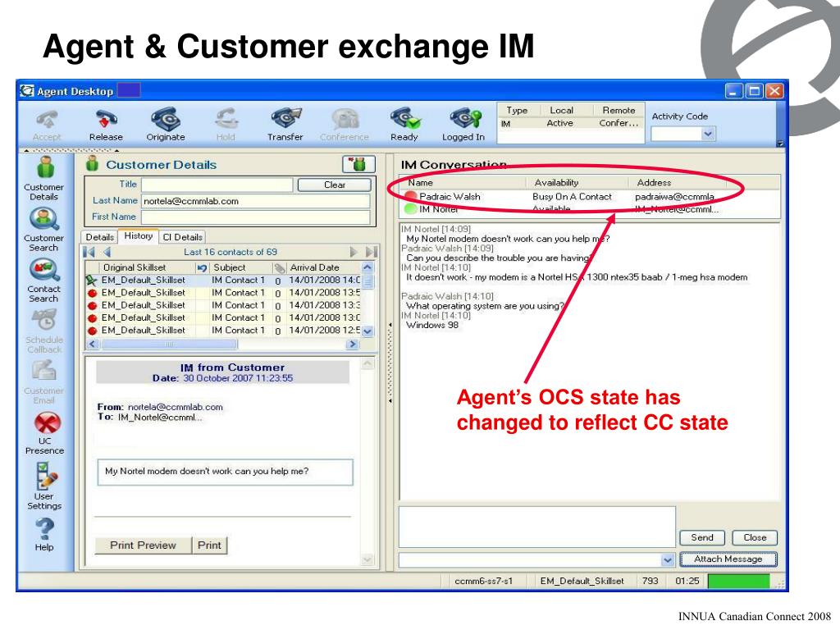The image size is (840, 630).
Task: Click the IM message text box
Action: click(536, 526)
